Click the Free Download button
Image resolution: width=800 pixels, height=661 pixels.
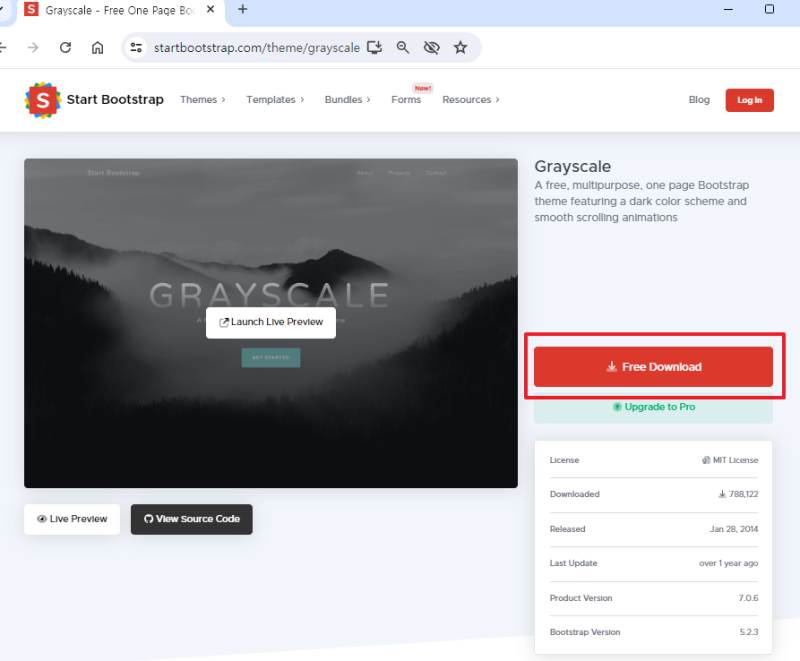(x=653, y=367)
